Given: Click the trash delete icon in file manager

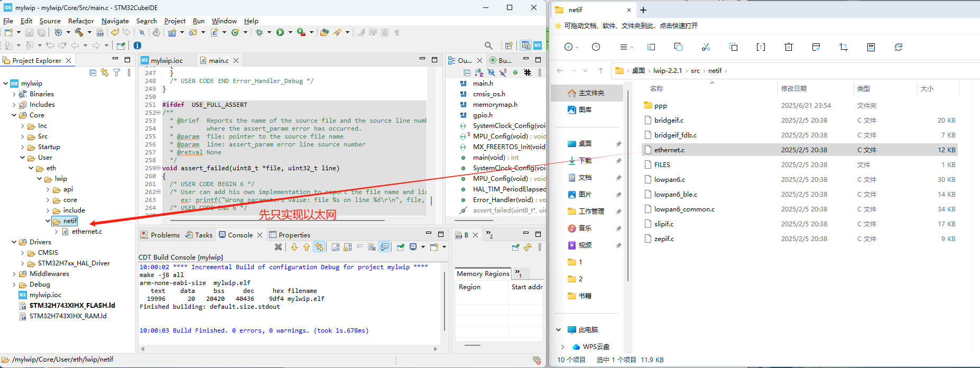Looking at the screenshot, I should coord(788,47).
